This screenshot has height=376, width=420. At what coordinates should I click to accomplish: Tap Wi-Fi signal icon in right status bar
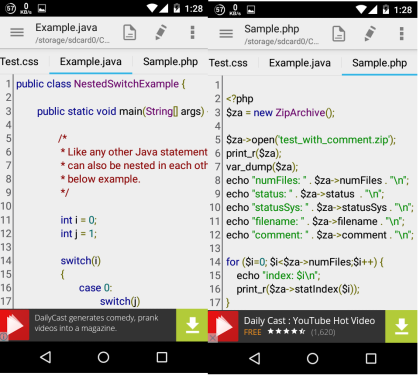pyautogui.click(x=361, y=9)
